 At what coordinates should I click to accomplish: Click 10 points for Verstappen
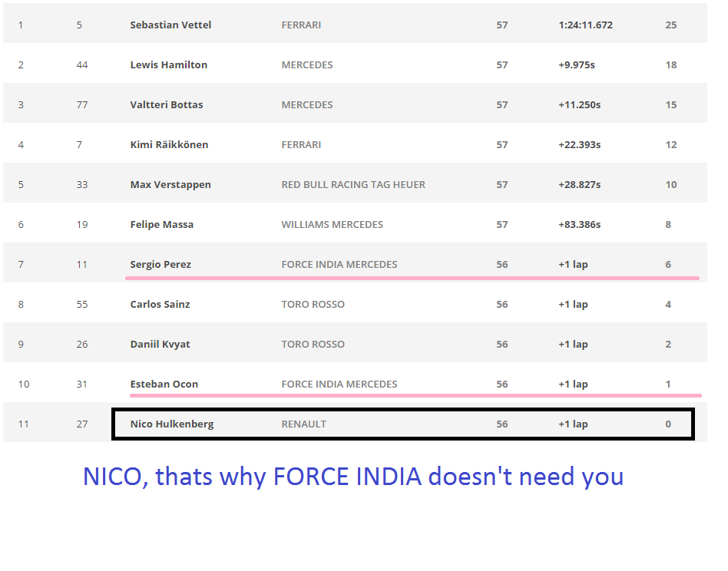point(671,185)
